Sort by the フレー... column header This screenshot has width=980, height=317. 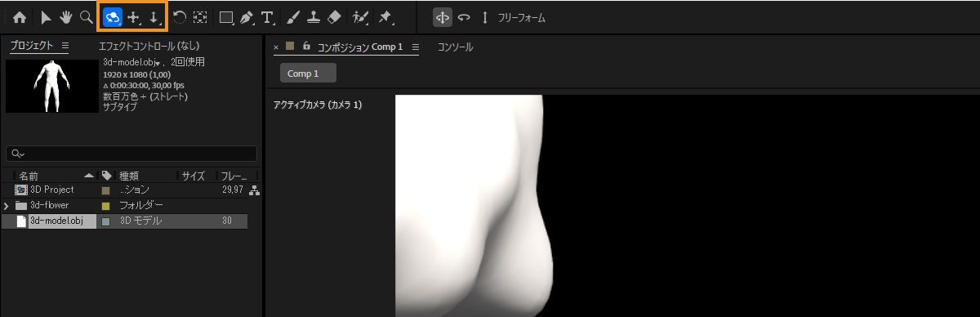(235, 176)
